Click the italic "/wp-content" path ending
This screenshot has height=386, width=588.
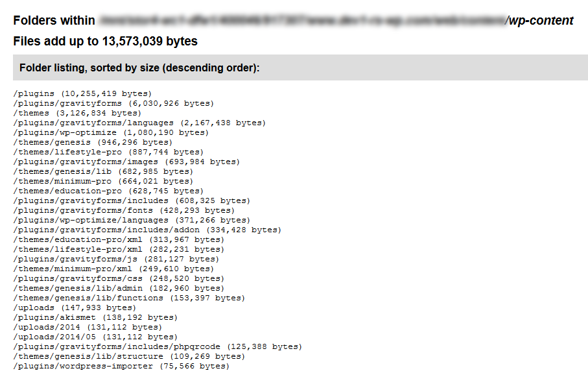pos(539,20)
